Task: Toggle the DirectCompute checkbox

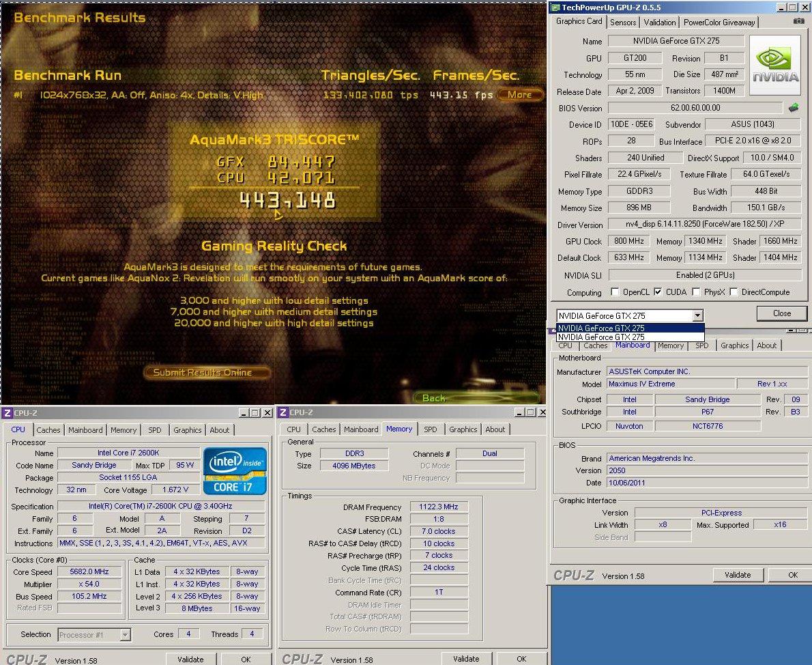Action: (734, 292)
